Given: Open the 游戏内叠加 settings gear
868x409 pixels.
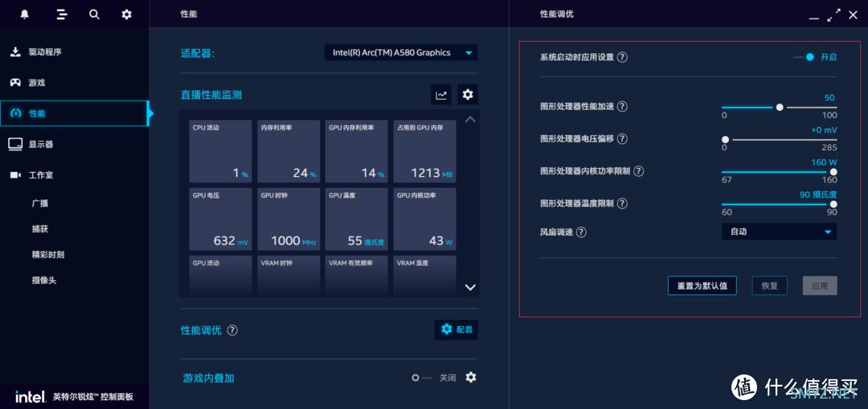Looking at the screenshot, I should tap(470, 378).
